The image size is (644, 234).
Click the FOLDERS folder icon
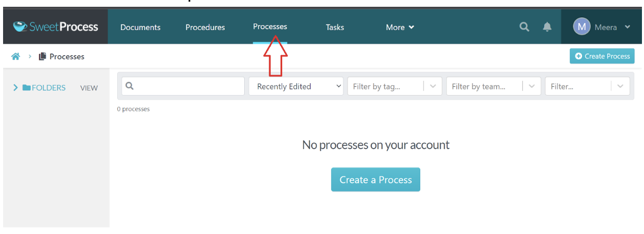tap(27, 88)
